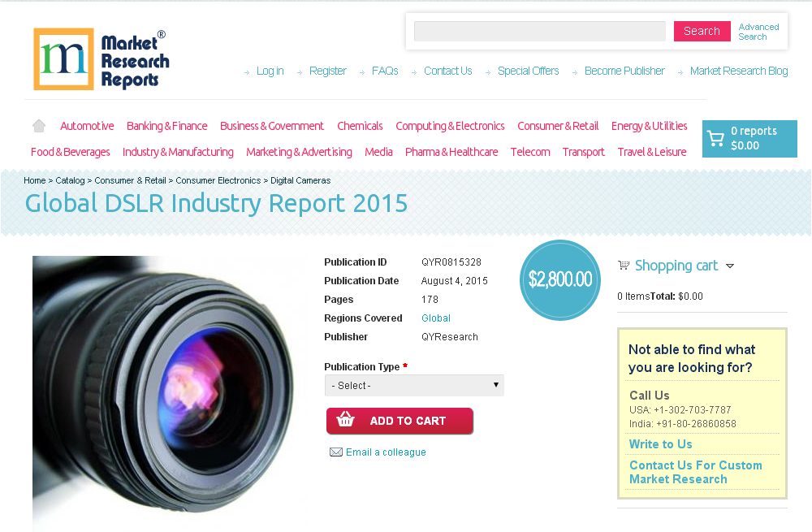Go to Consumer Electronics breadcrumb link
Screen dimensions: 812x532
(x=218, y=180)
